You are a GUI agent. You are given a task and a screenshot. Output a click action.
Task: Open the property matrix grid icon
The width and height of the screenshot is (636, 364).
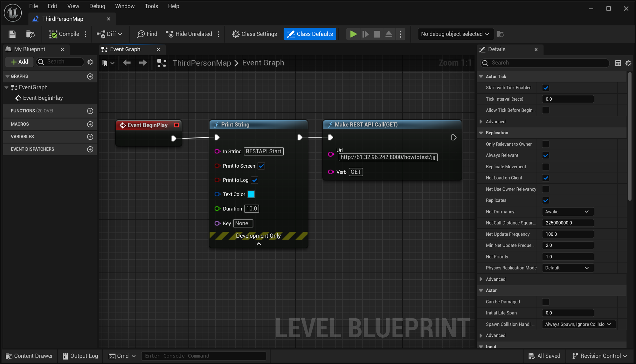pyautogui.click(x=618, y=63)
